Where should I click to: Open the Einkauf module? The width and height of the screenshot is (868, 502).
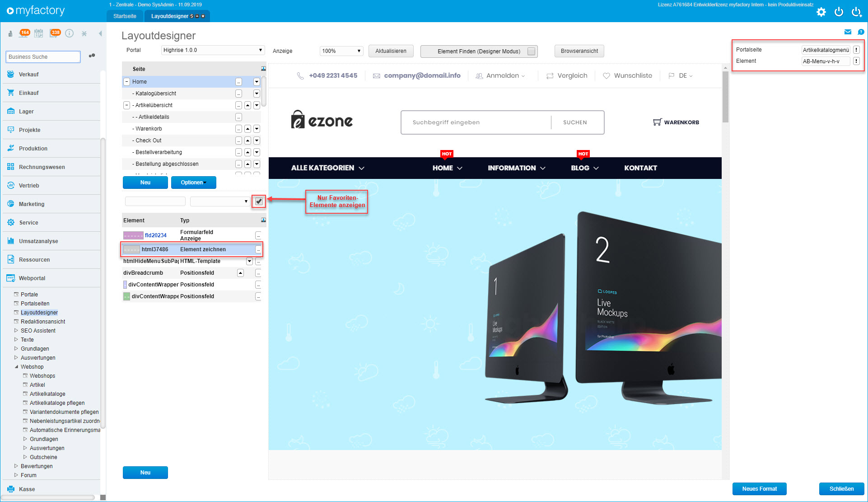(x=51, y=93)
